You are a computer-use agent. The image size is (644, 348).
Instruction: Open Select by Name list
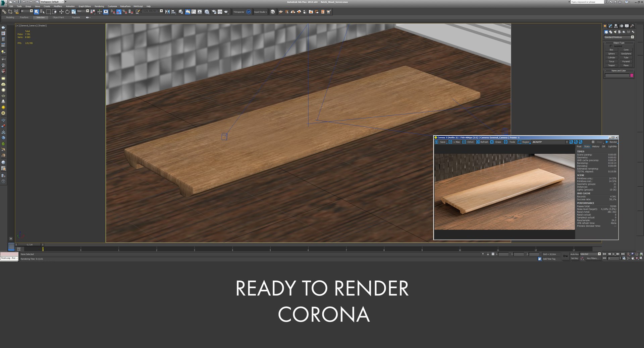(42, 12)
